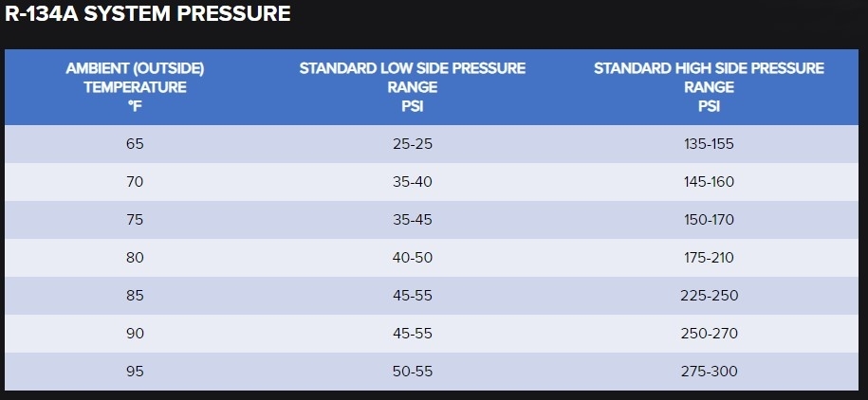The height and width of the screenshot is (400, 868).
Task: Select the 135-155 high side pressure cell
Action: click(x=709, y=144)
